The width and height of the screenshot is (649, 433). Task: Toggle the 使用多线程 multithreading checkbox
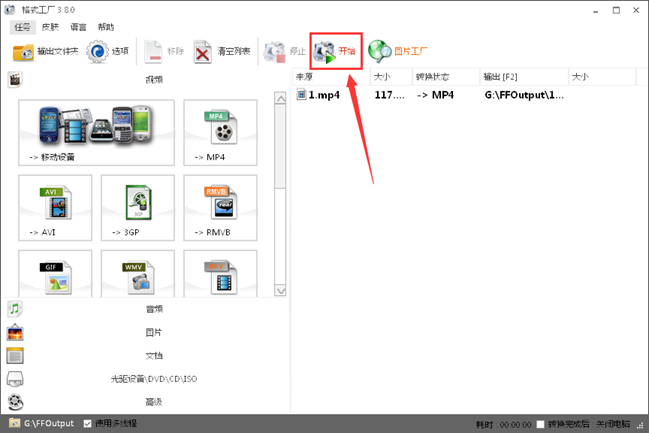click(x=87, y=423)
